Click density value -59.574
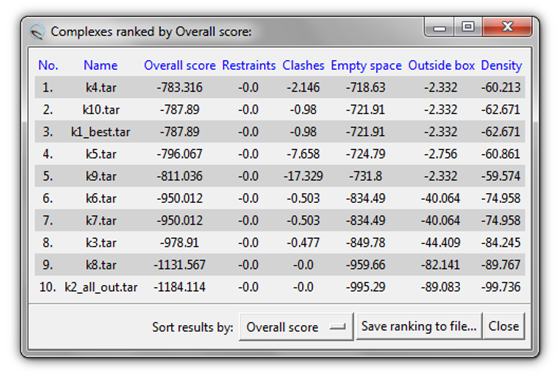The width and height of the screenshot is (559, 377). pos(501,176)
